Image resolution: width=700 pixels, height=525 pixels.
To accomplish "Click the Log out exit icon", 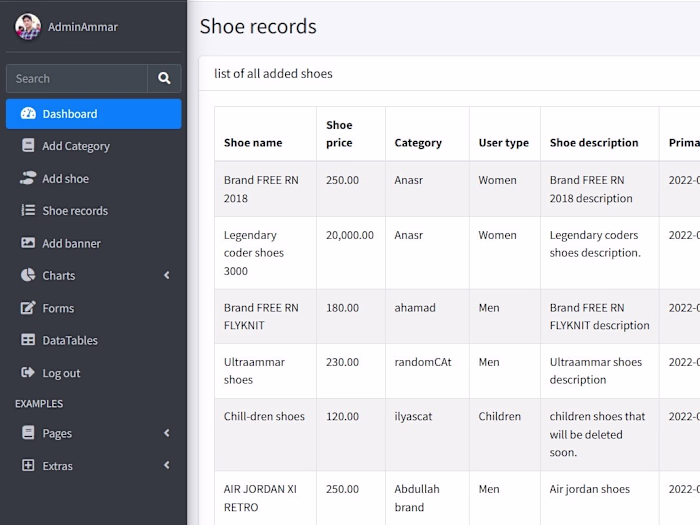I will (28, 372).
